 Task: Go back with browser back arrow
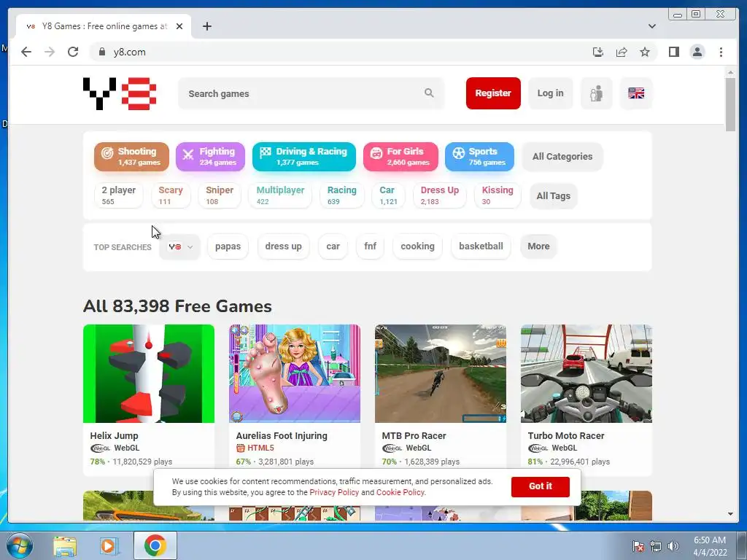click(26, 52)
